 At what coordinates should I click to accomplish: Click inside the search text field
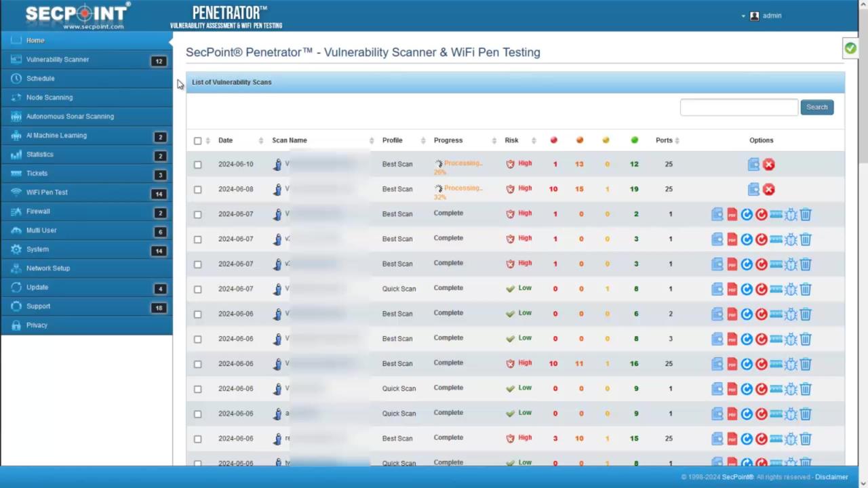(x=738, y=106)
